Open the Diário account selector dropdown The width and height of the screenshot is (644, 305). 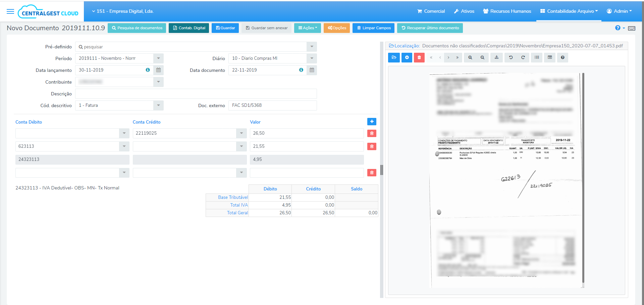pyautogui.click(x=312, y=58)
